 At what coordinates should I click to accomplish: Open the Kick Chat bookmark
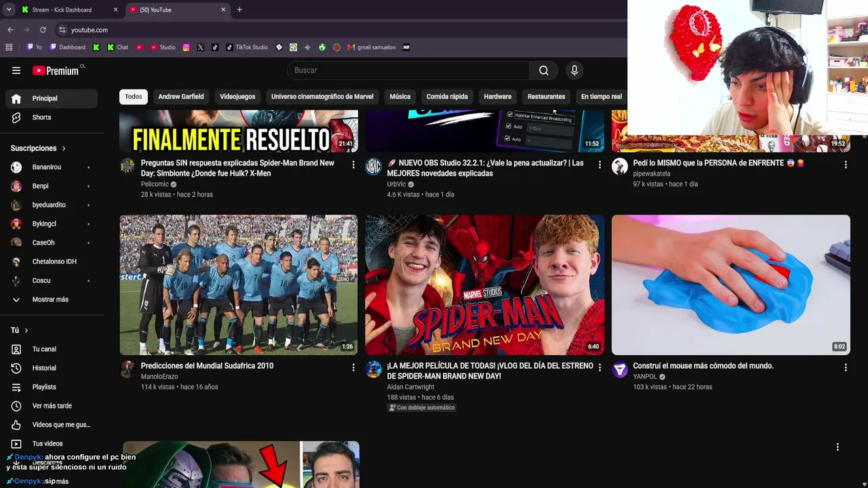[x=117, y=47]
